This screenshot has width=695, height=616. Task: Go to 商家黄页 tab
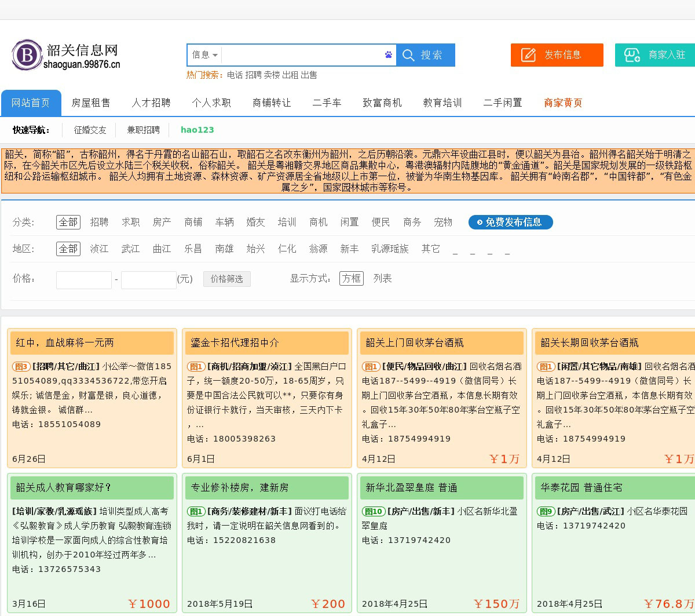pos(563,103)
